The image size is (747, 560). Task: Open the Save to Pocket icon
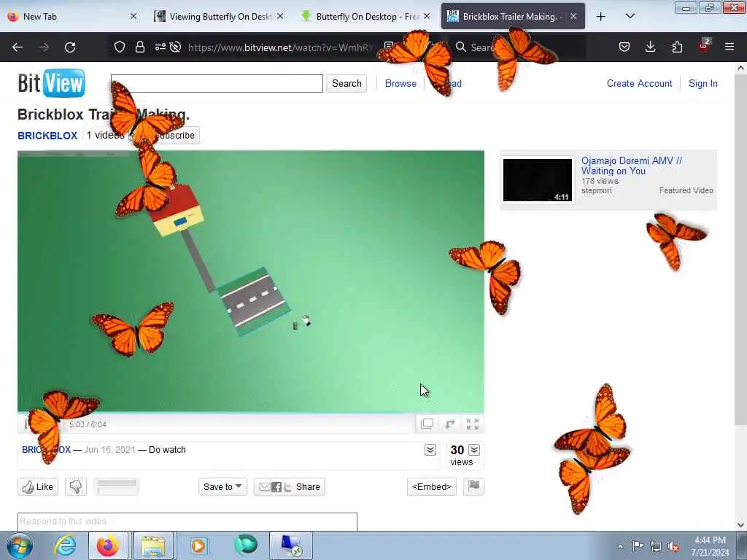[x=624, y=47]
